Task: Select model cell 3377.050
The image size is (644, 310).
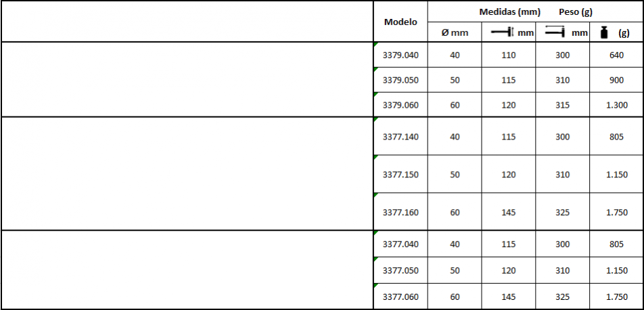Action: point(400,270)
